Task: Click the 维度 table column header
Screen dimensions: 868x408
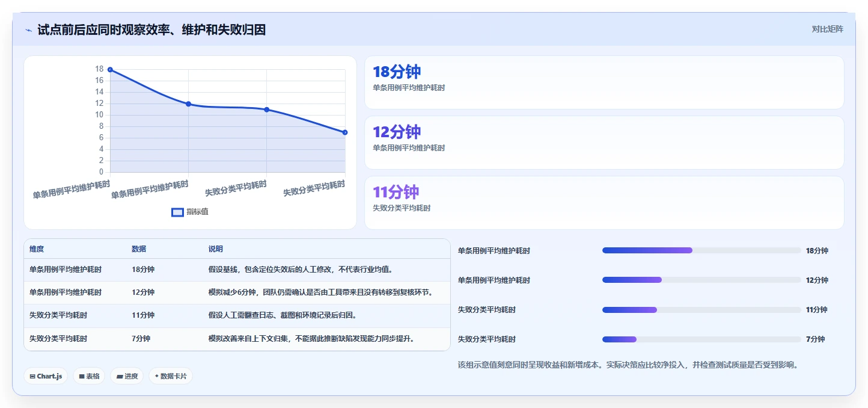Action: [x=37, y=249]
